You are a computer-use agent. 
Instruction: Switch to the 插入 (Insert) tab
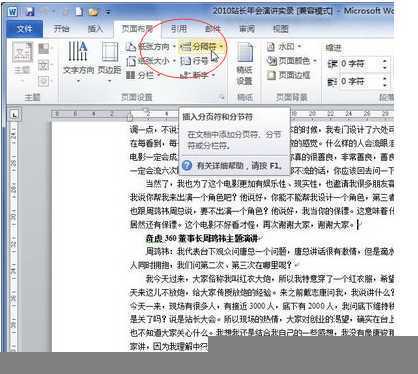click(x=95, y=29)
